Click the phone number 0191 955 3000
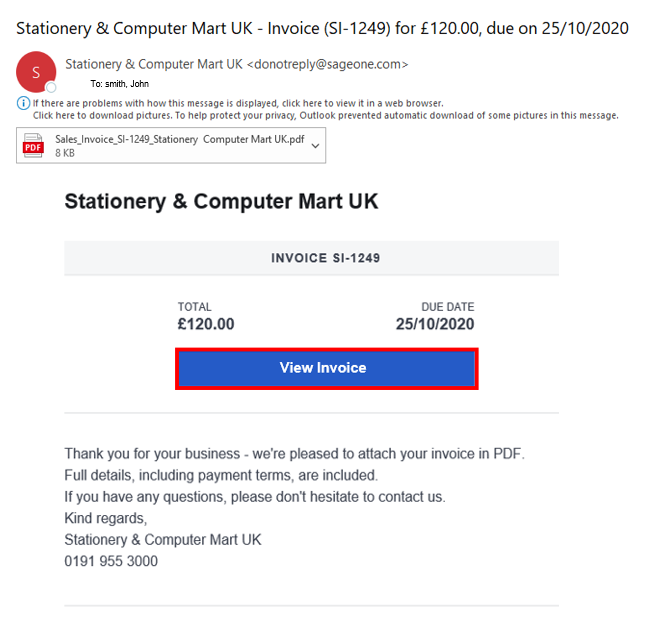This screenshot has height=623, width=658. (111, 561)
